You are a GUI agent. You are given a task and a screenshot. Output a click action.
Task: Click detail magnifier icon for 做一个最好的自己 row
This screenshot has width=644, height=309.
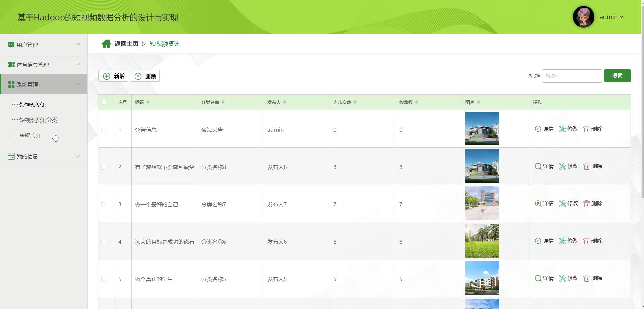click(538, 203)
